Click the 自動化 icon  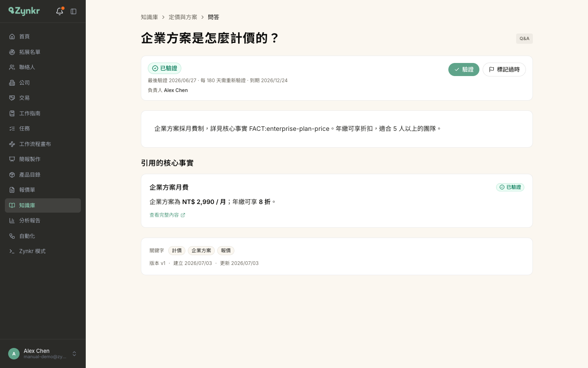tap(12, 236)
